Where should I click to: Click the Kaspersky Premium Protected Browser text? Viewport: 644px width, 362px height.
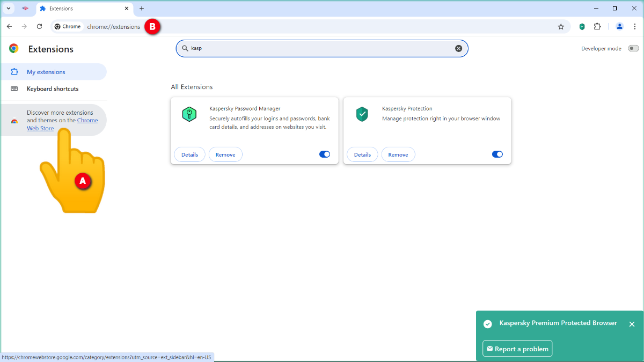(558, 323)
